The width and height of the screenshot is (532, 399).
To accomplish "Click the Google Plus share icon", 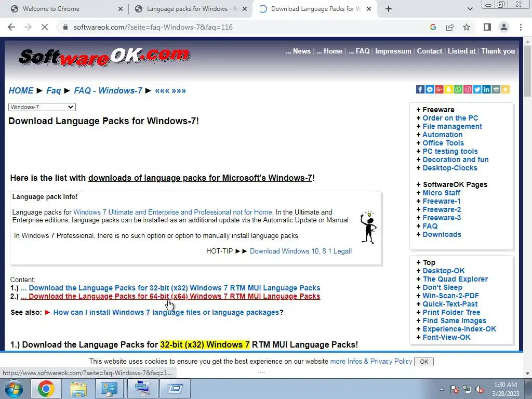I will tap(439, 89).
